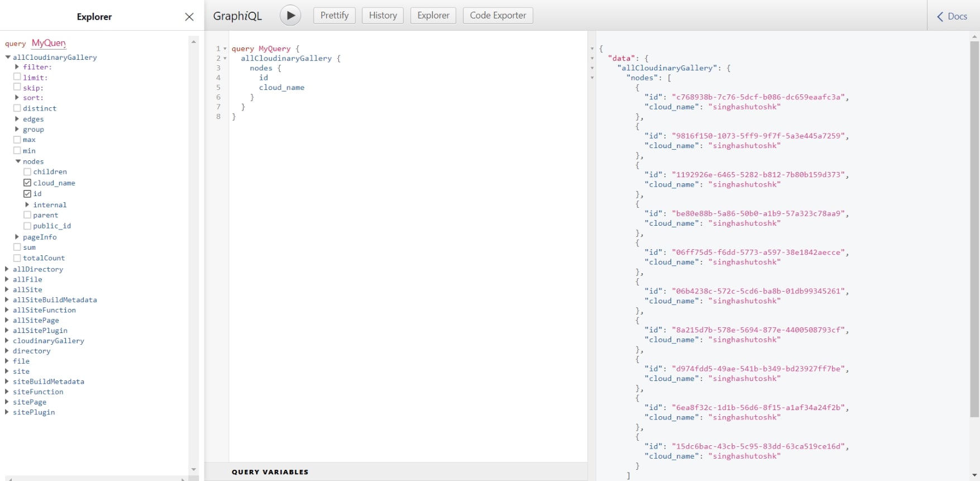
Task: Expand allSitePlugin query
Action: 7,330
